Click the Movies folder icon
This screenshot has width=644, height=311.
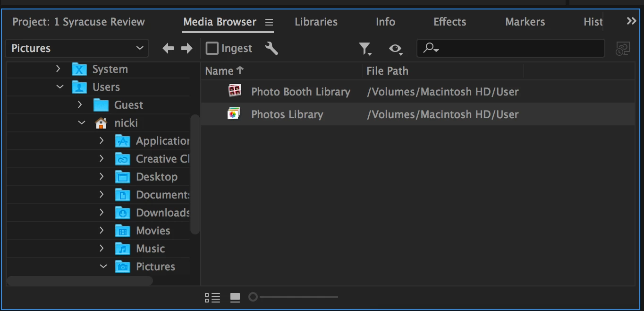(123, 231)
